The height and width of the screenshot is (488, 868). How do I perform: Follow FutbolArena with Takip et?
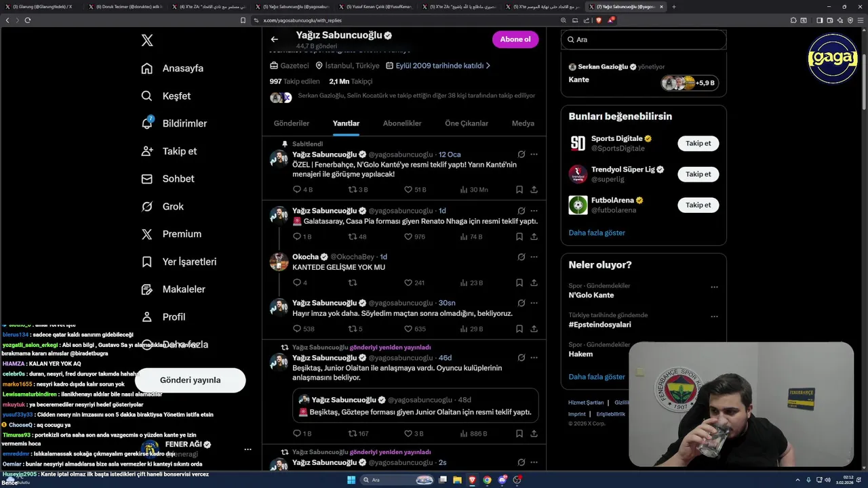pyautogui.click(x=698, y=205)
